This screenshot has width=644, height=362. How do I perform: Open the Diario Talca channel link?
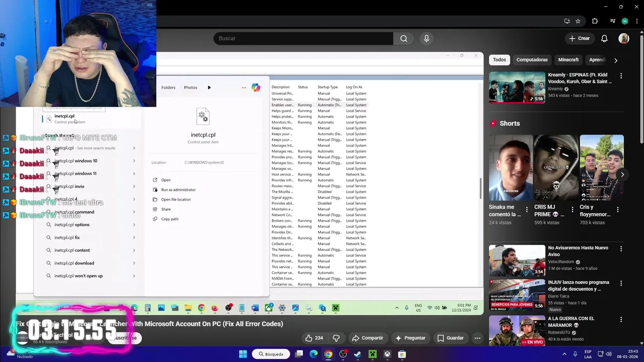(559, 296)
